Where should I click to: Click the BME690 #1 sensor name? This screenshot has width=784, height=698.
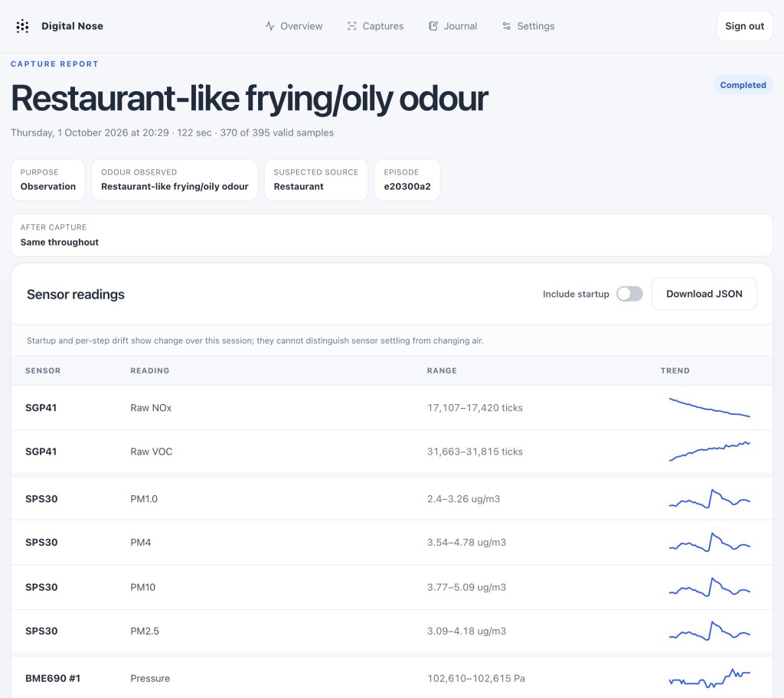tap(53, 678)
